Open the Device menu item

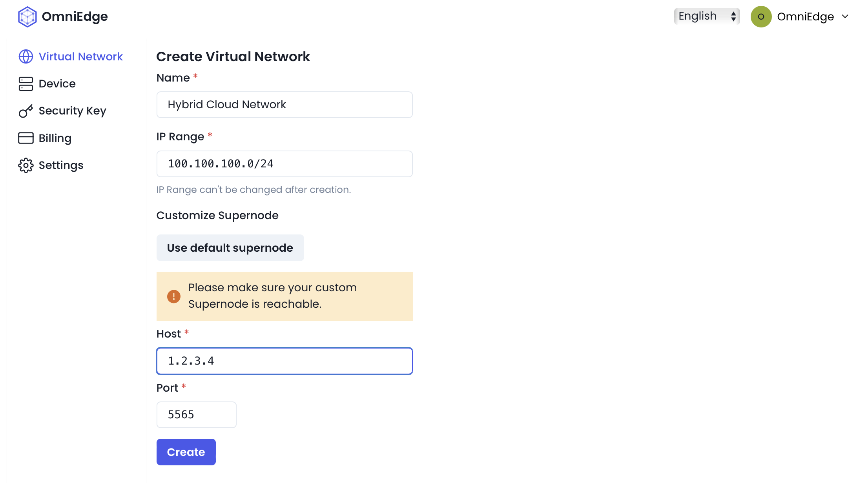click(57, 84)
